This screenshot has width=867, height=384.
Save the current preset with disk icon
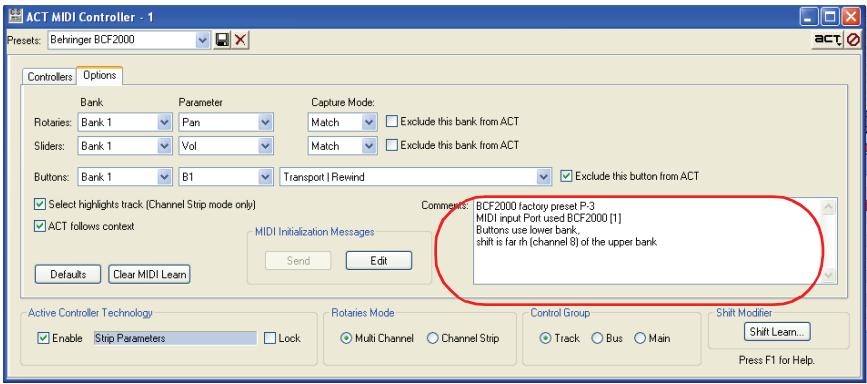pyautogui.click(x=222, y=40)
